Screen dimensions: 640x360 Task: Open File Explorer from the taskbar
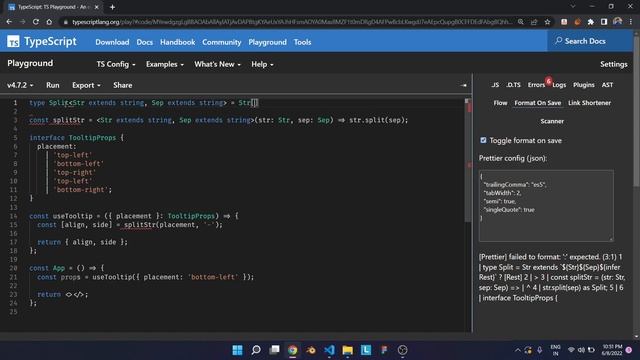(348, 350)
